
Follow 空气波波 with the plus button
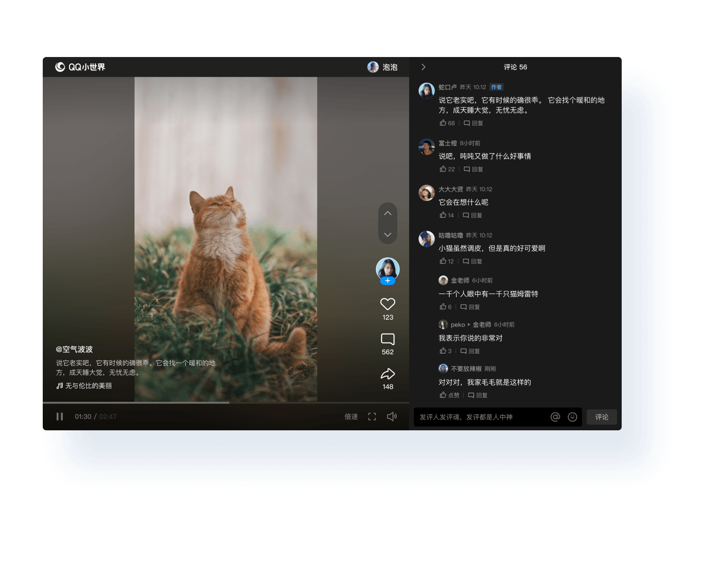pos(387,281)
